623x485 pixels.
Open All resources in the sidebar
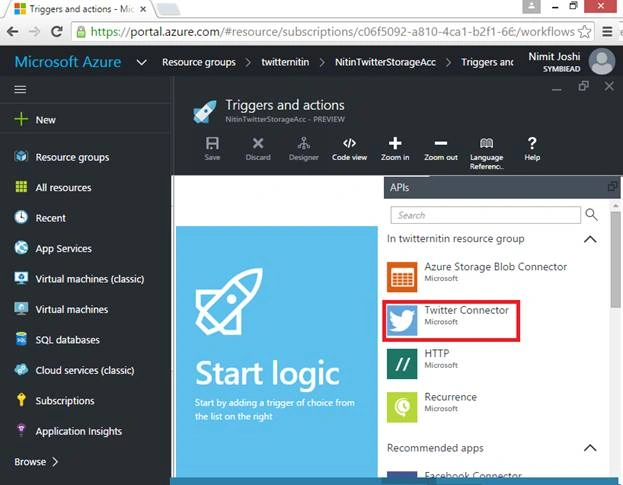63,187
